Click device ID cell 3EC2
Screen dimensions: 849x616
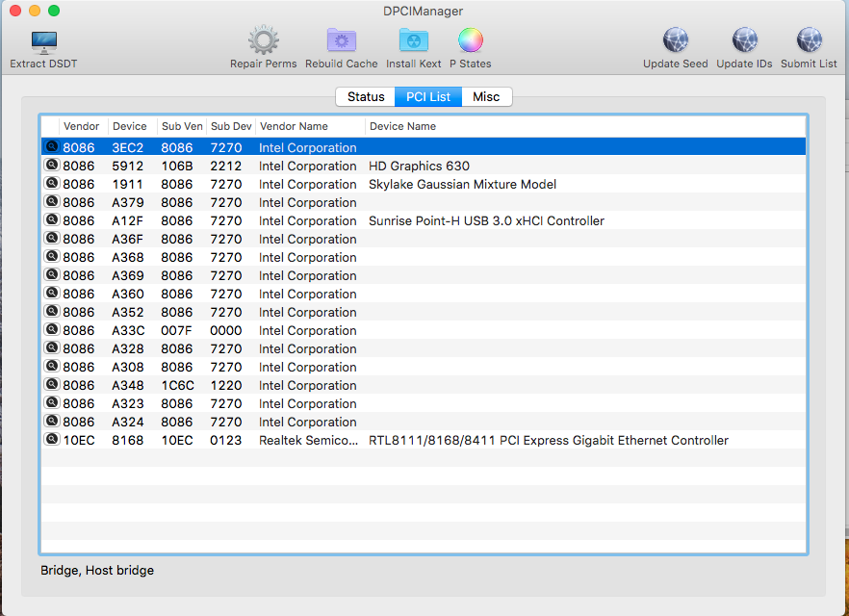point(128,148)
